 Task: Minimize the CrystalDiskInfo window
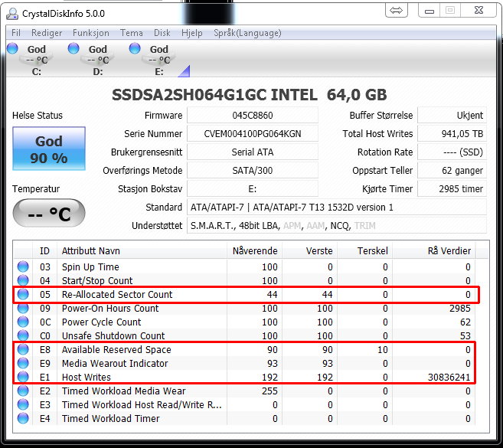click(430, 10)
